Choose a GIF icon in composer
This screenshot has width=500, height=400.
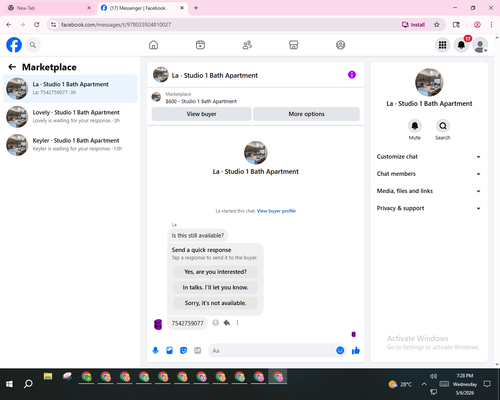tap(198, 350)
